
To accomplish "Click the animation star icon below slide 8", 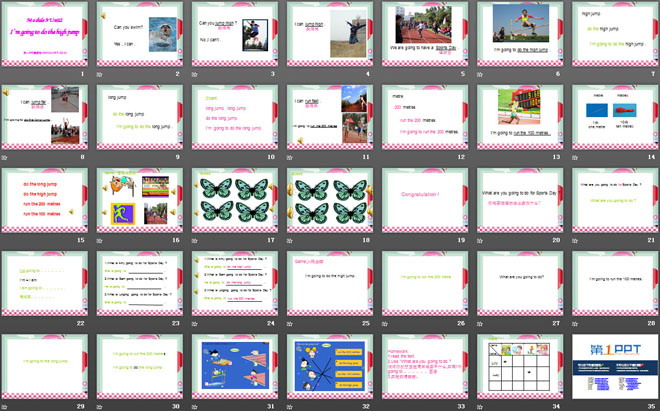I will (x=6, y=157).
